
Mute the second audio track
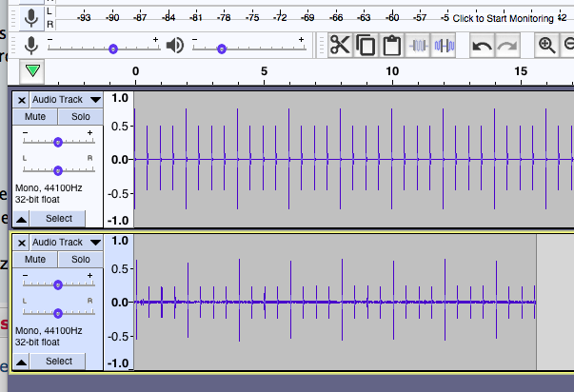(x=35, y=260)
